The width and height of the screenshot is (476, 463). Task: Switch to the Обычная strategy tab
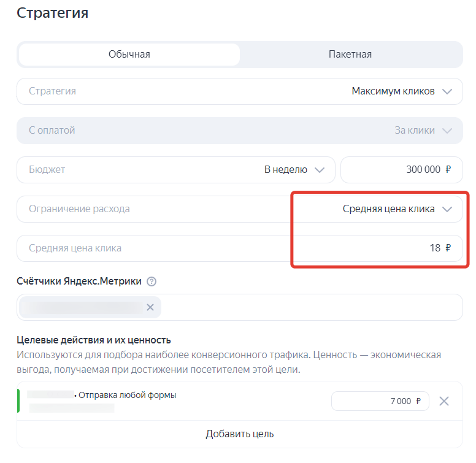tap(129, 55)
